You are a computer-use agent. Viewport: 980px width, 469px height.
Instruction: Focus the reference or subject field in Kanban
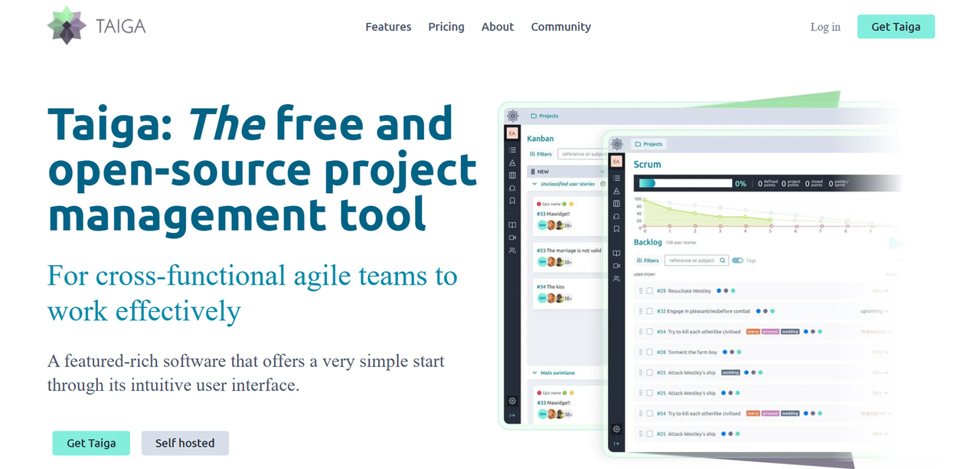[580, 154]
